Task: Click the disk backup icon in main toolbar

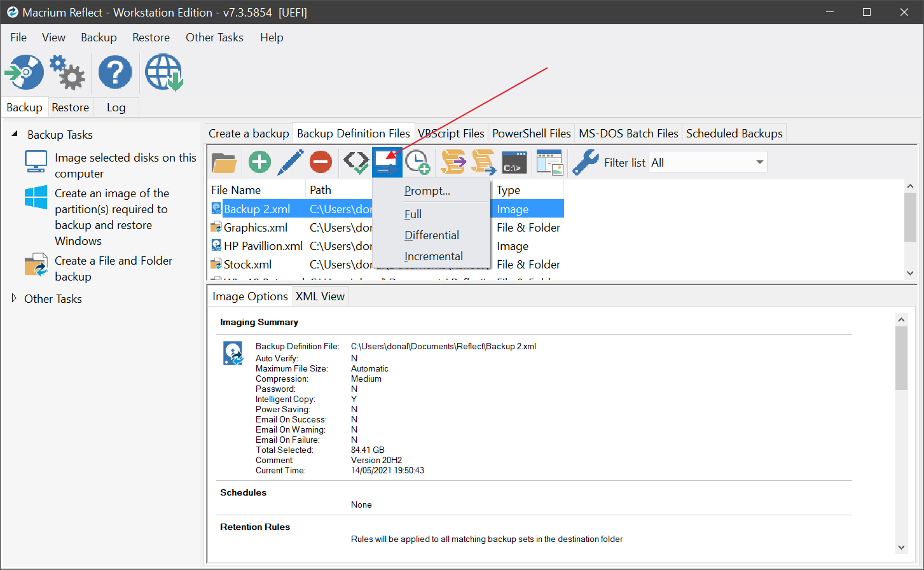Action: coord(25,72)
